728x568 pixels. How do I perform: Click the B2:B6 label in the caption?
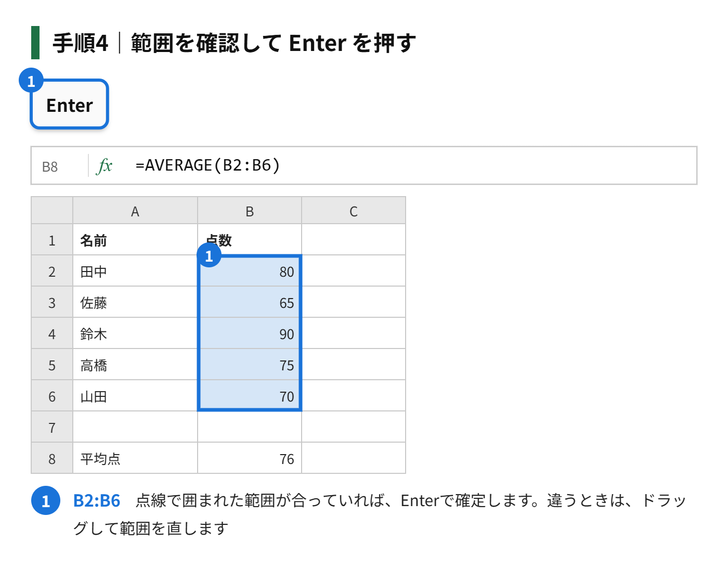pos(97,500)
